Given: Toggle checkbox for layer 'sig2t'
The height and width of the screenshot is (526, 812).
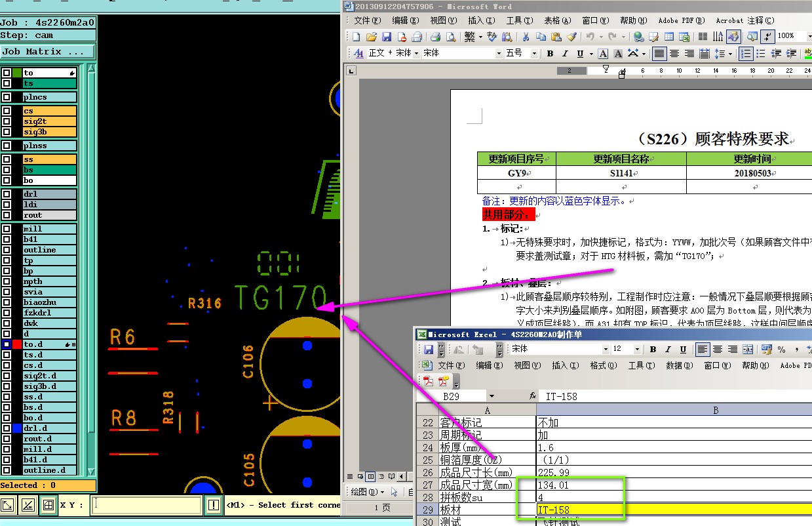Looking at the screenshot, I should [x=6, y=121].
